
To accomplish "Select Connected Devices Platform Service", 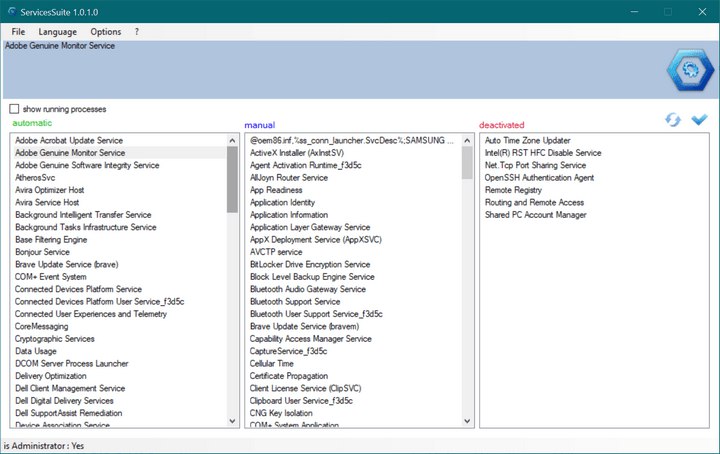I will [78, 289].
